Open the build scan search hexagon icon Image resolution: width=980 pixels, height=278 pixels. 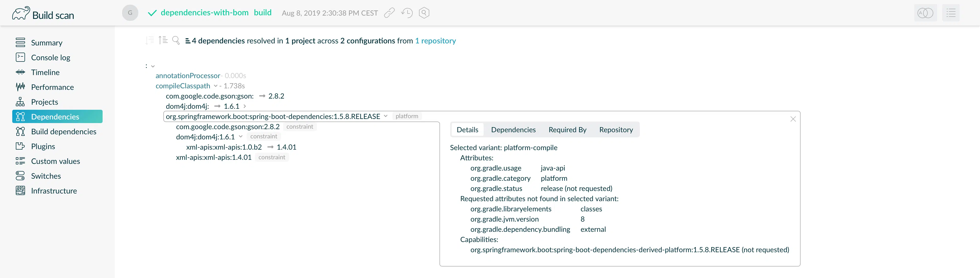coord(424,13)
